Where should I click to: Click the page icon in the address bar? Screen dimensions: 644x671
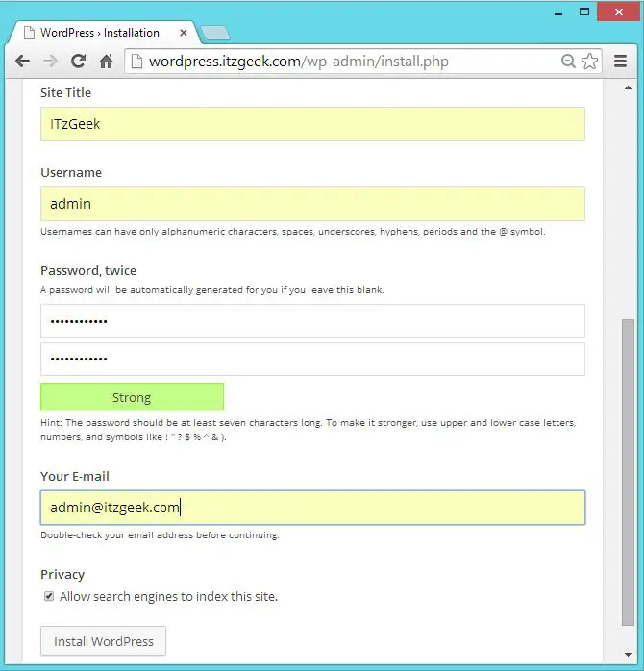(x=136, y=62)
